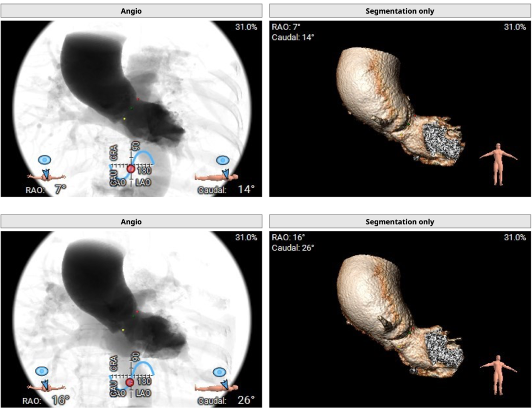Screen dimensions: 532x409
Task: Click the red landmark dot in bottom angio
Action: (x=137, y=312)
